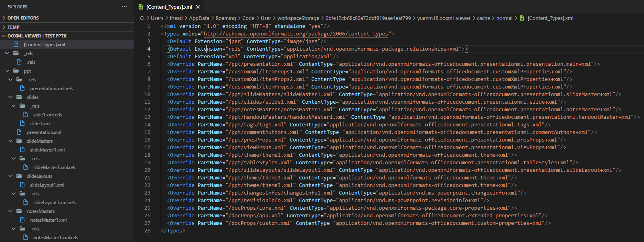Image resolution: width=644 pixels, height=242 pixels.
Task: Open slideMaster1.xml file
Action: coord(47,150)
